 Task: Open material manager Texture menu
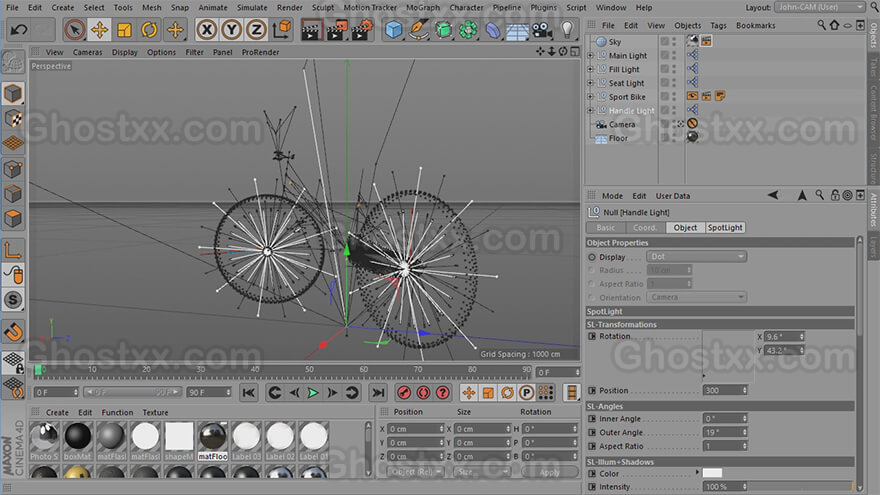[x=155, y=412]
